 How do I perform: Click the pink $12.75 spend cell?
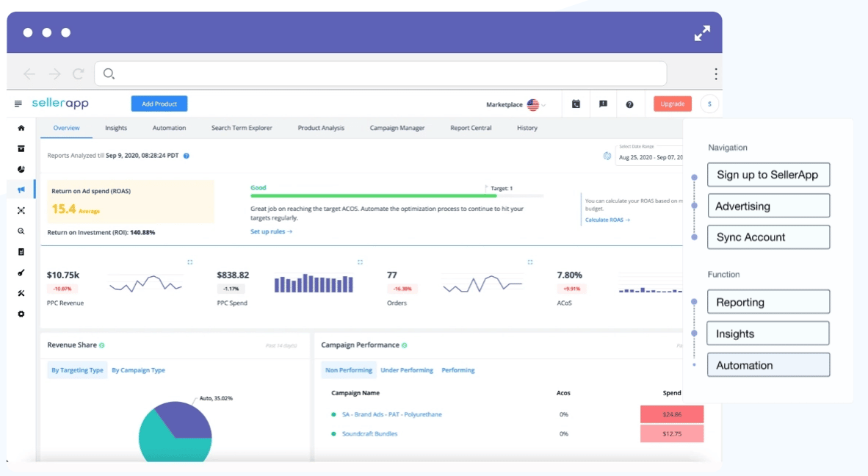672,434
